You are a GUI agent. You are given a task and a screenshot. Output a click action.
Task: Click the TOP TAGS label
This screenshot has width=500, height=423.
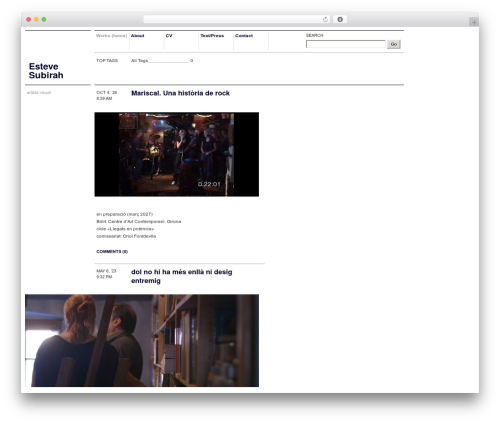point(107,61)
